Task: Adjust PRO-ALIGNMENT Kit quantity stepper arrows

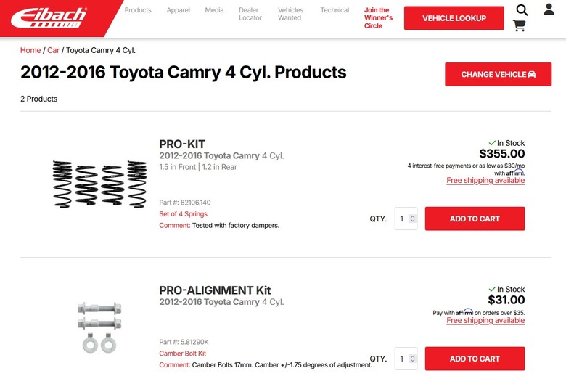Action: click(412, 359)
